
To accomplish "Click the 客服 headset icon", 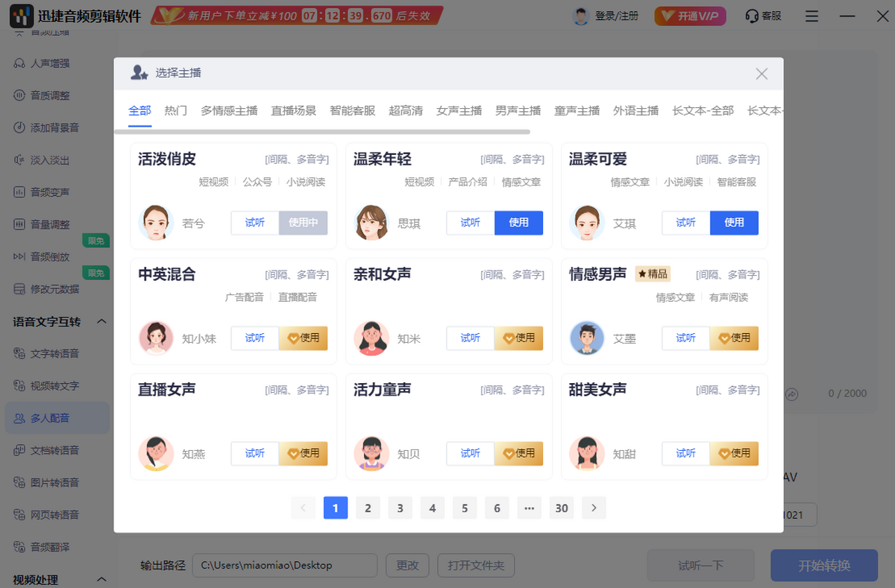I will click(752, 16).
